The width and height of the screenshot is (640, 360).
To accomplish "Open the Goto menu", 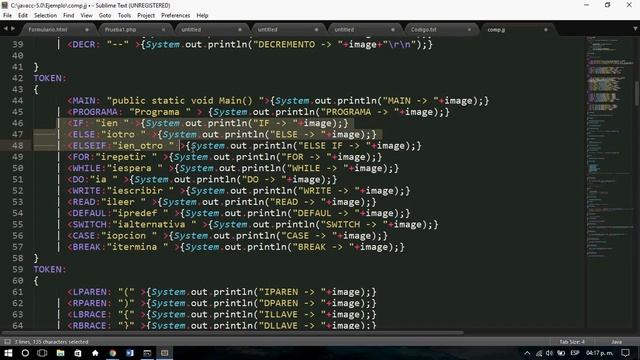I will [105, 16].
